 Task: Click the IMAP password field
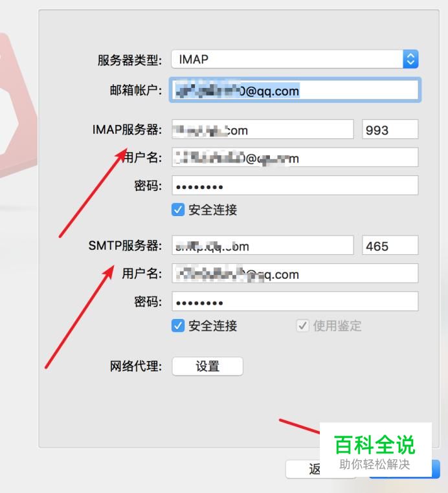[295, 186]
